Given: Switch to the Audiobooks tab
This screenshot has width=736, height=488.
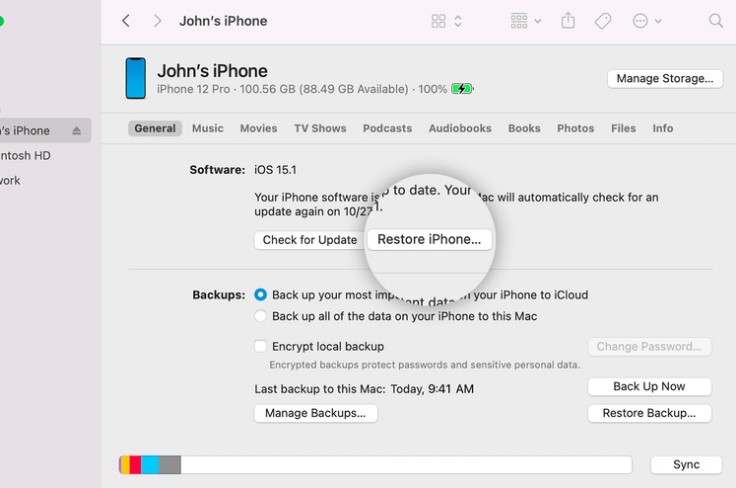Looking at the screenshot, I should click(460, 128).
